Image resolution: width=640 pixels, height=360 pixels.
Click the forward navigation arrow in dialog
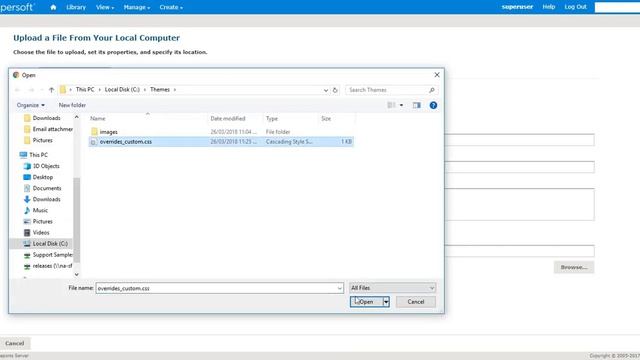pos(31,90)
